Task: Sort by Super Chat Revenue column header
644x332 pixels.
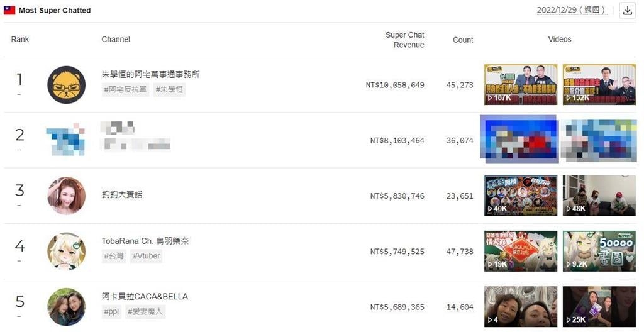Action: tap(404, 40)
